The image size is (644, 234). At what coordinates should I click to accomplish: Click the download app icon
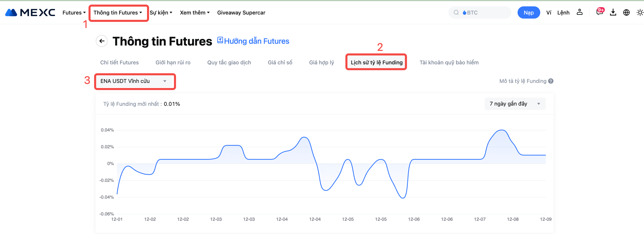[613, 12]
